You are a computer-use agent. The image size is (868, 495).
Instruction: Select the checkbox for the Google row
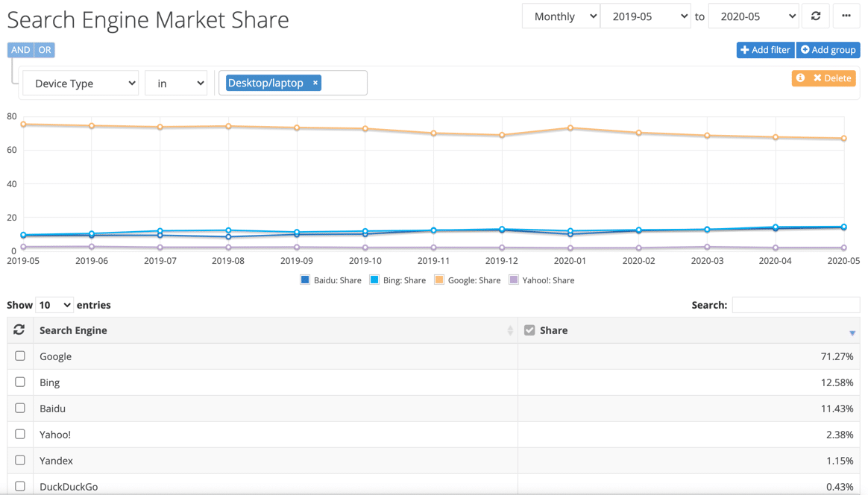(20, 356)
